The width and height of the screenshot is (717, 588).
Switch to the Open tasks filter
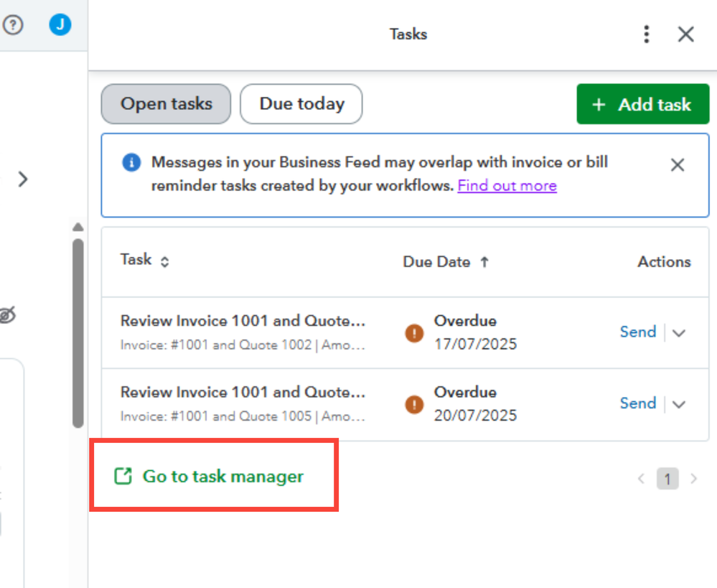pyautogui.click(x=166, y=104)
